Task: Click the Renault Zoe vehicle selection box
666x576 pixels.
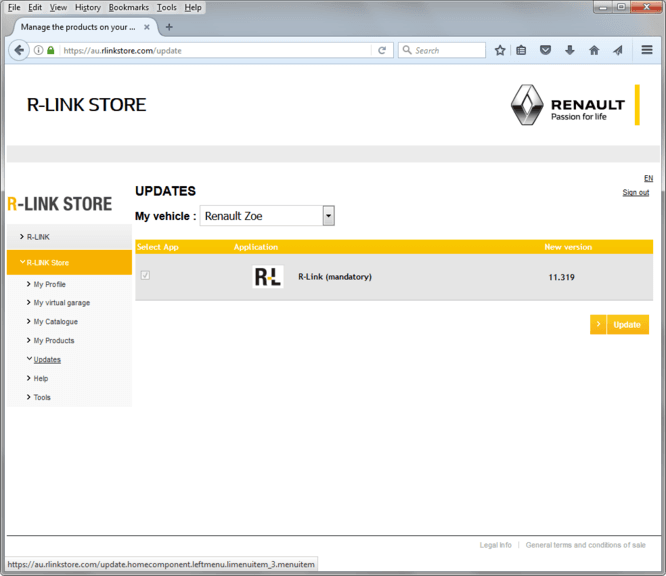Action: click(x=267, y=216)
